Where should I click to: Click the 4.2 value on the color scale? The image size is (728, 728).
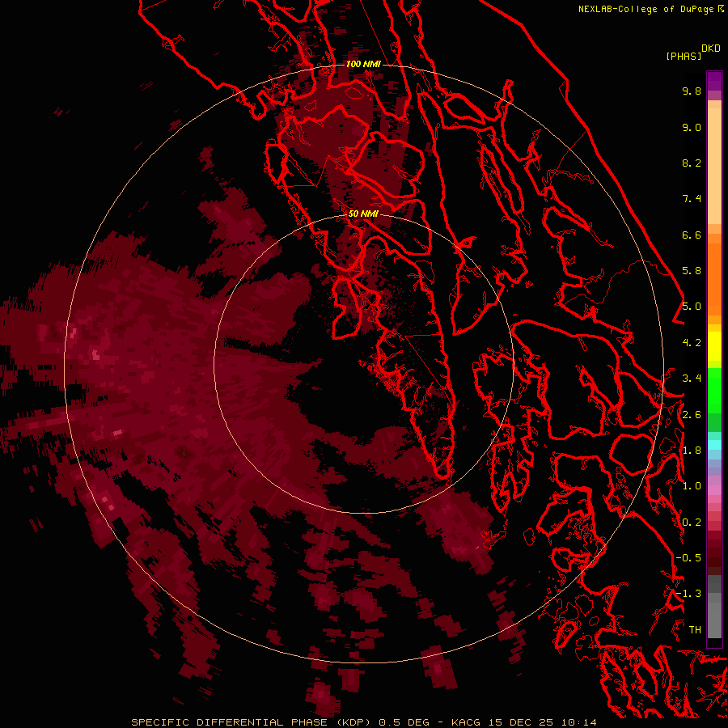692,343
